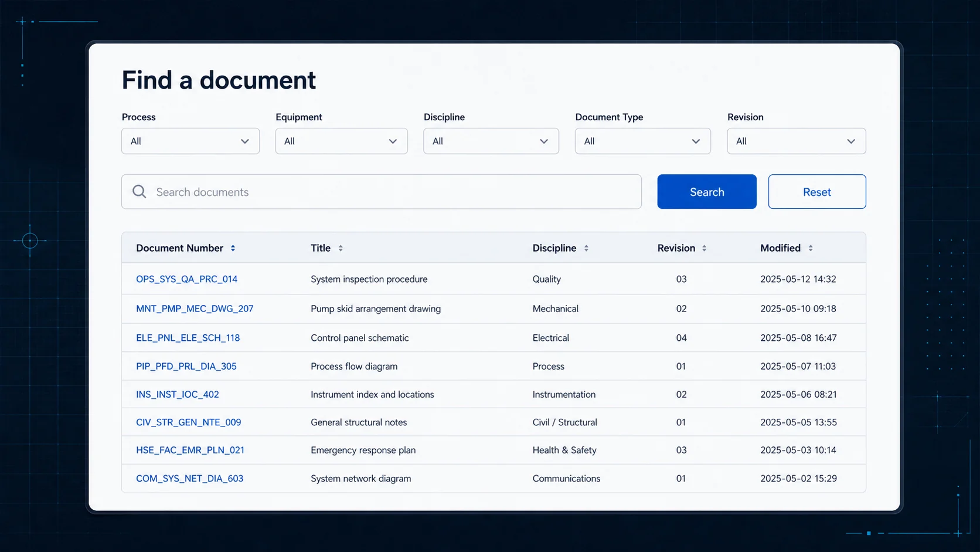Sort by Modified column arrows
This screenshot has width=980, height=552.
811,248
